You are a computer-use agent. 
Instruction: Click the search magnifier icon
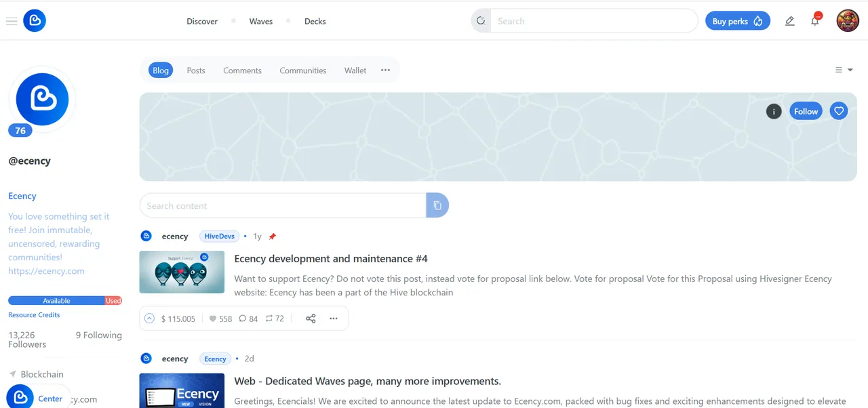click(x=481, y=21)
